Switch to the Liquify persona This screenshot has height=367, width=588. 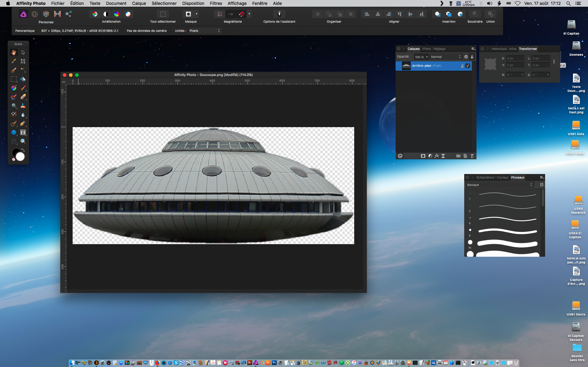point(35,14)
